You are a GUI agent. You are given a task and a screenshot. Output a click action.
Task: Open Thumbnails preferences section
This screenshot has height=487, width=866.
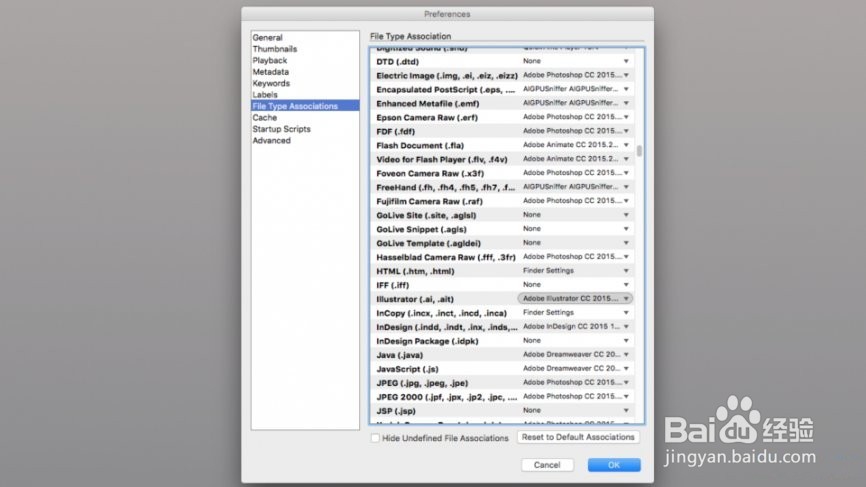point(274,49)
